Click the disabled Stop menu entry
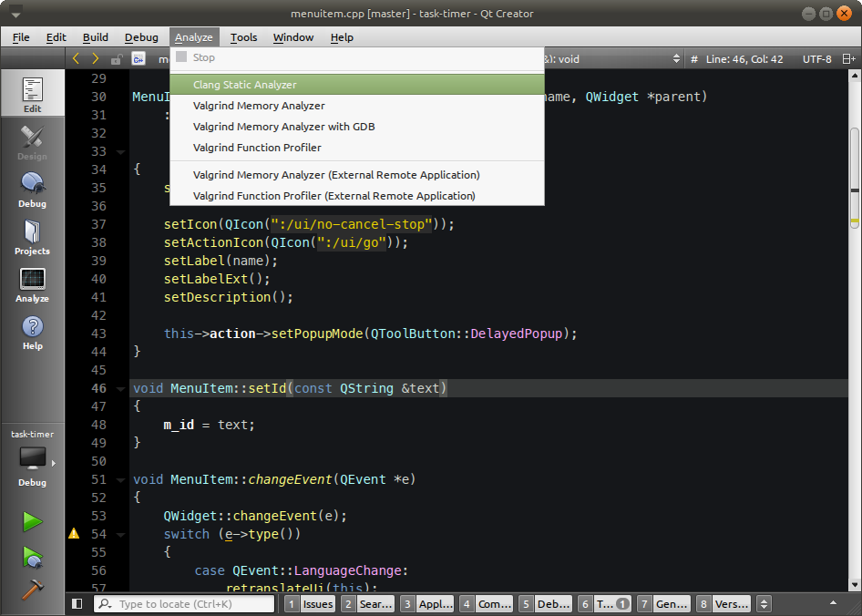Screen dimensions: 862x616 click(357, 57)
